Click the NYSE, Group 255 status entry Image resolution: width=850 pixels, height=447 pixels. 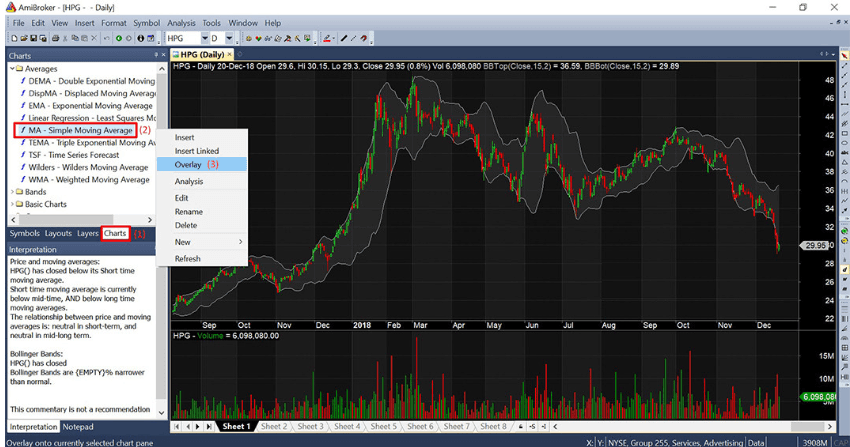[x=676, y=443]
